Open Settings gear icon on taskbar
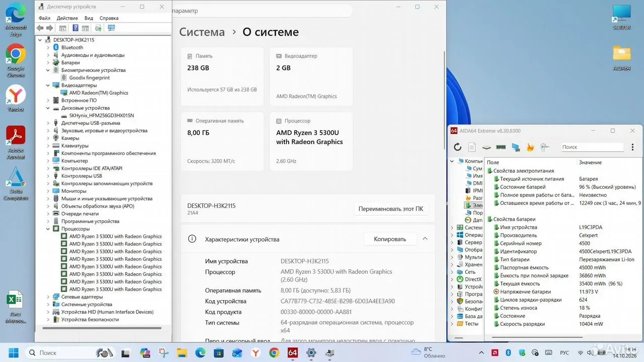The image size is (644, 362). tap(311, 352)
